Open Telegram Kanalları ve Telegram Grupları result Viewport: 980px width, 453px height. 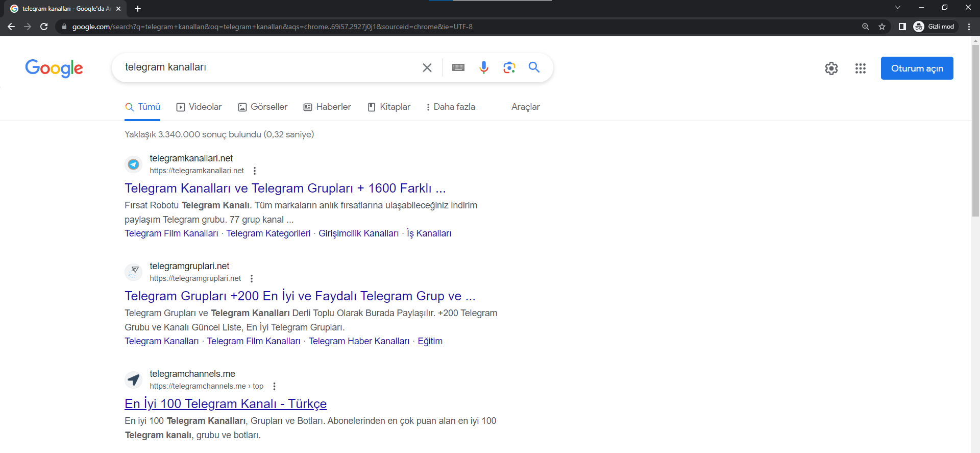(285, 188)
